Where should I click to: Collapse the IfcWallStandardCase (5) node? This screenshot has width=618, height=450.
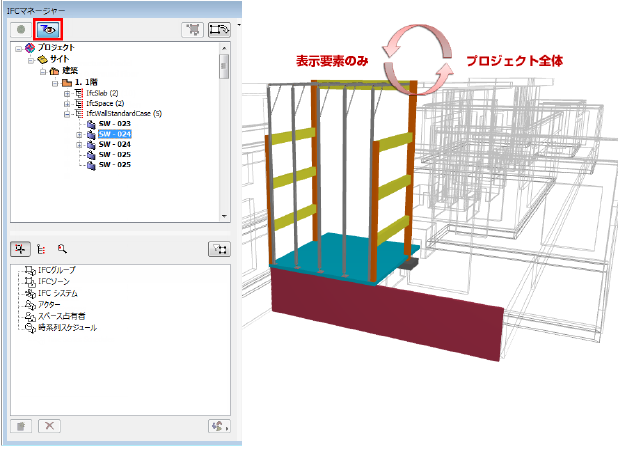[67, 114]
